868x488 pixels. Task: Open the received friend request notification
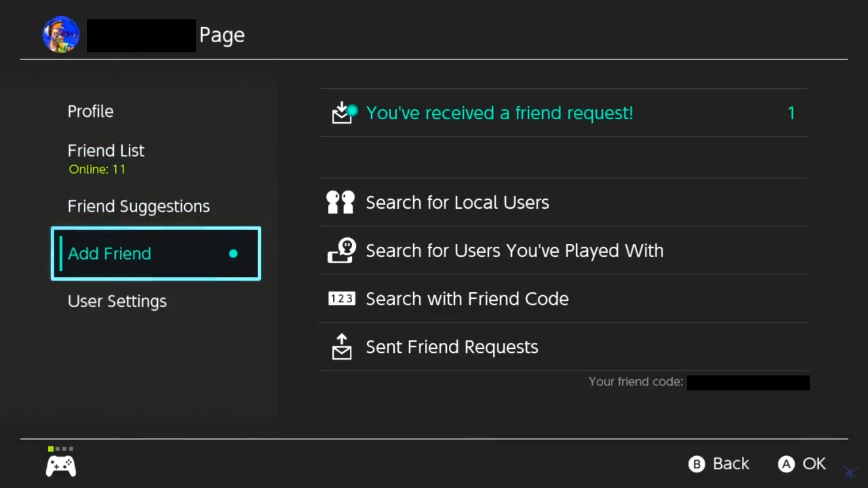click(499, 113)
